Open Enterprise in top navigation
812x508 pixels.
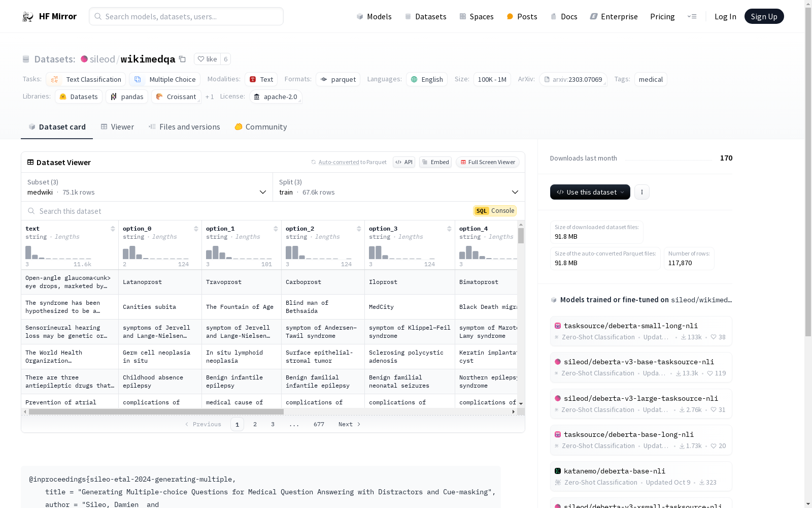click(614, 16)
